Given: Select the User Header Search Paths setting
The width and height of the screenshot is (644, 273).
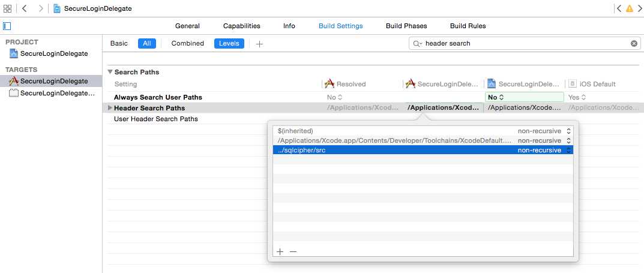Looking at the screenshot, I should pos(155,119).
